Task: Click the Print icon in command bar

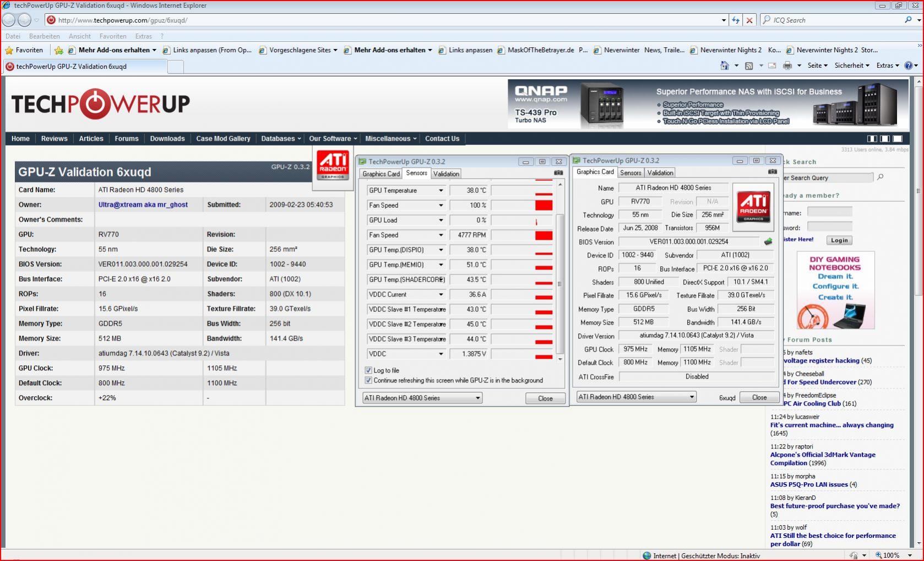Action: pyautogui.click(x=787, y=66)
